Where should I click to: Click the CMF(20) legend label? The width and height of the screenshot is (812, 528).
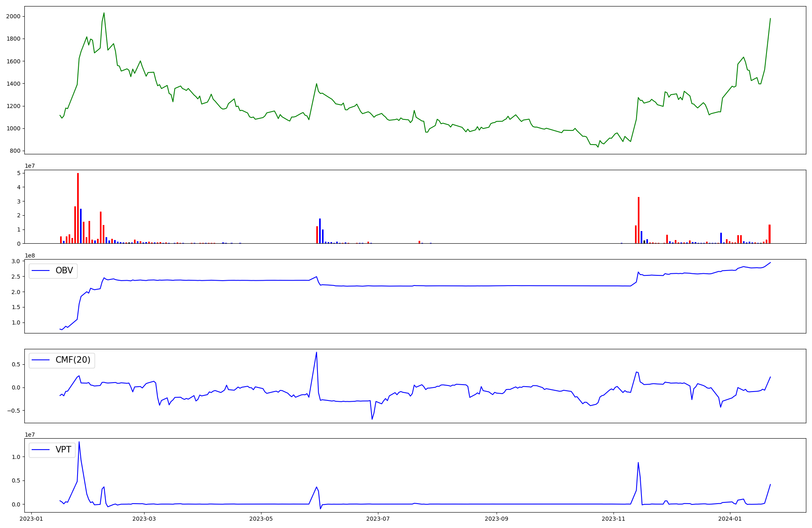[73, 360]
